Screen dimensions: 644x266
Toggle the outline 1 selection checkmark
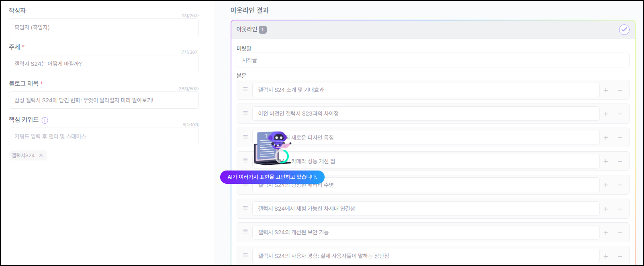click(x=624, y=30)
